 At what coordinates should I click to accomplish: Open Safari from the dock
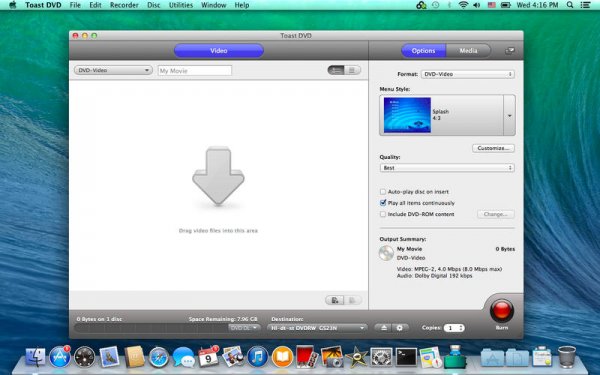159,357
